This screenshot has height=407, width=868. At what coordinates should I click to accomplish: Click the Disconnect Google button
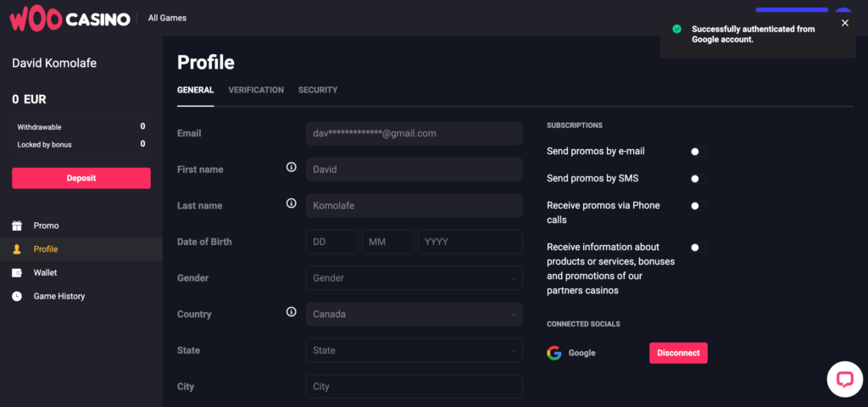678,353
